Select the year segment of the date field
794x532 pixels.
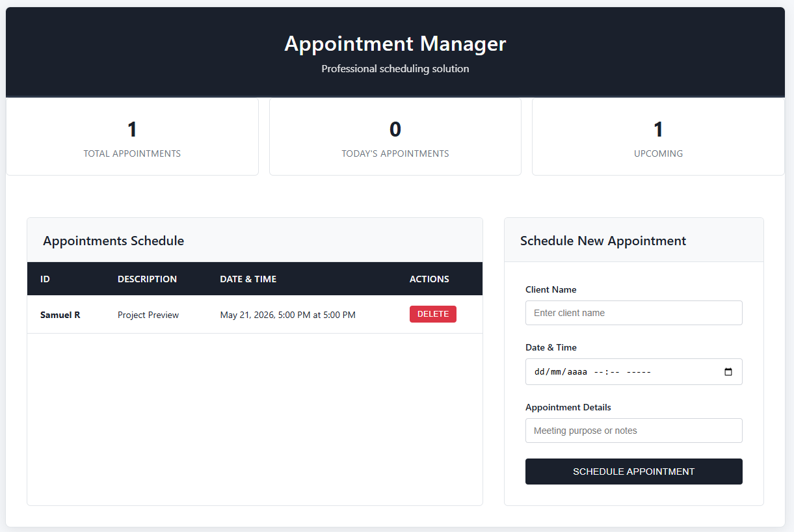[577, 372]
